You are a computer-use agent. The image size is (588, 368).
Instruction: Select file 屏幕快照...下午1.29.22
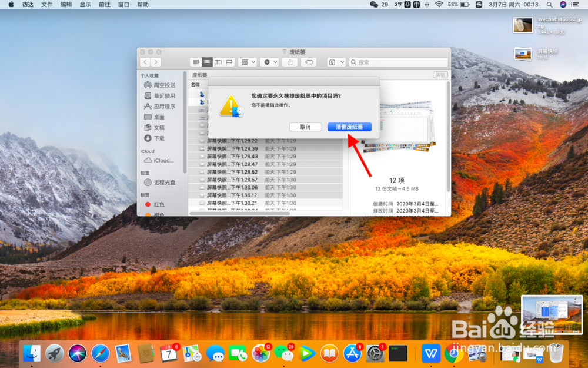coord(265,141)
